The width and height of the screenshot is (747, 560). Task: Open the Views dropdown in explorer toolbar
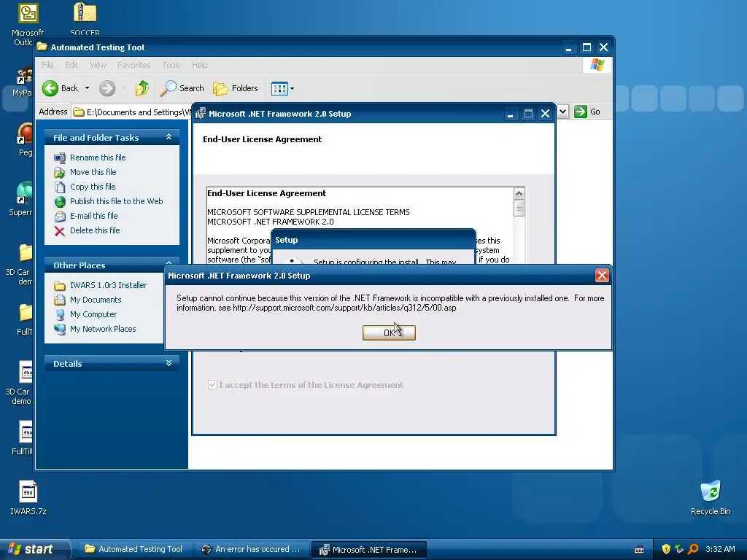click(x=282, y=88)
